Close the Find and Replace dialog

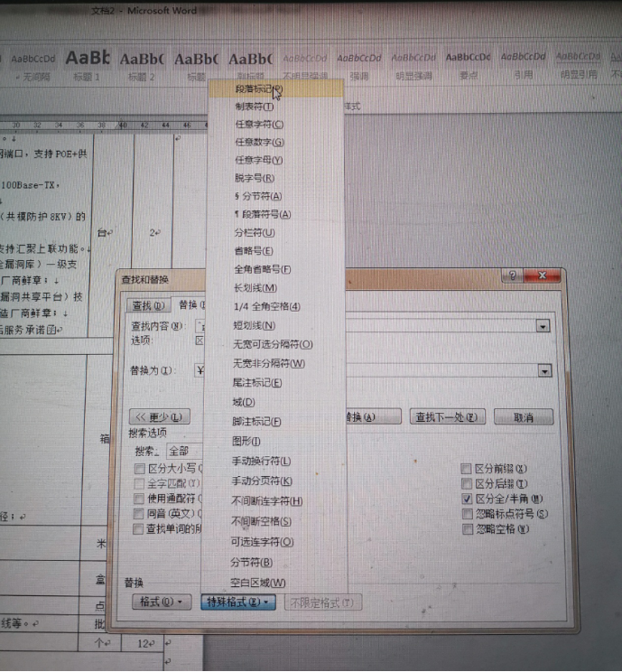coord(543,275)
